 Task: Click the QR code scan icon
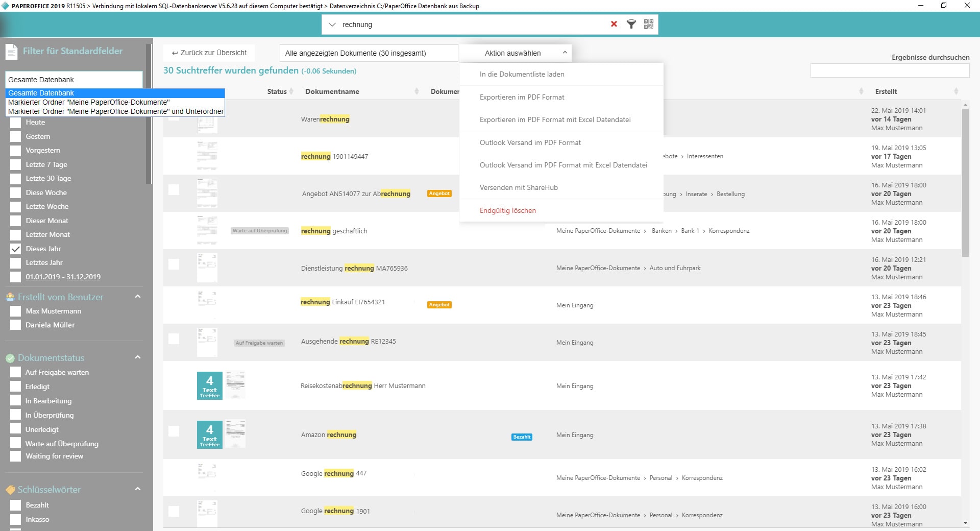click(x=649, y=24)
